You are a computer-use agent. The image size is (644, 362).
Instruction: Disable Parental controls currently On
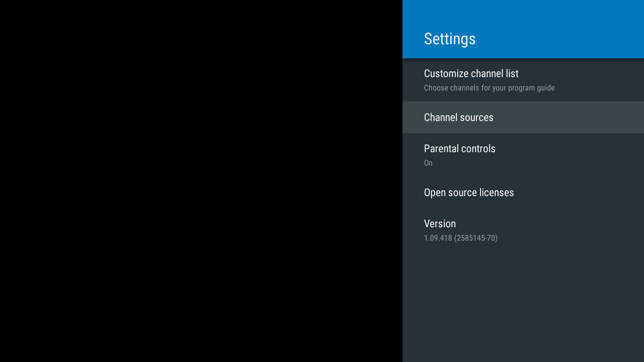460,154
